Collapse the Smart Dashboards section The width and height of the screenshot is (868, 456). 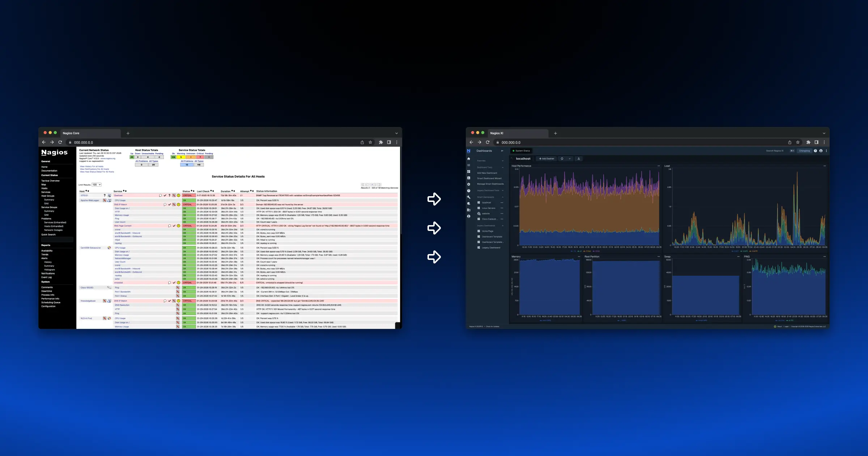502,197
